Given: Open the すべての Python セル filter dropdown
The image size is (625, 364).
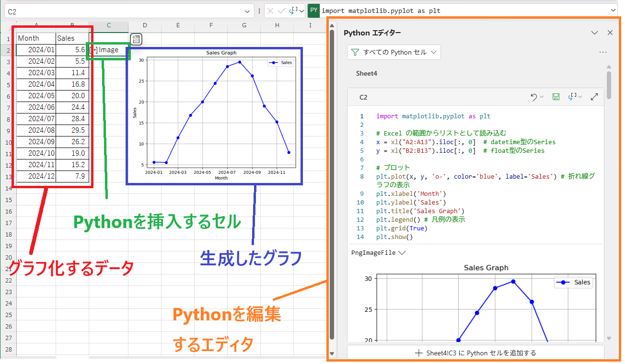Looking at the screenshot, I should 394,52.
